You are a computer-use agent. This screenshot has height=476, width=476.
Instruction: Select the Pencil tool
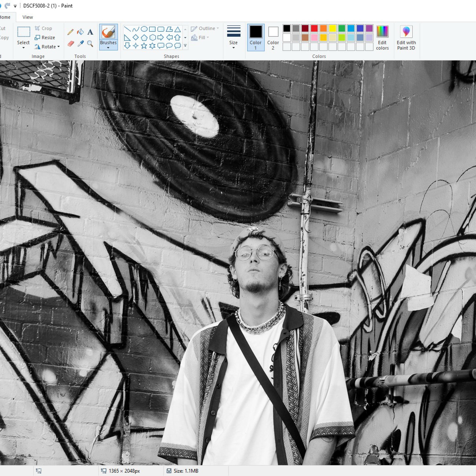70,32
